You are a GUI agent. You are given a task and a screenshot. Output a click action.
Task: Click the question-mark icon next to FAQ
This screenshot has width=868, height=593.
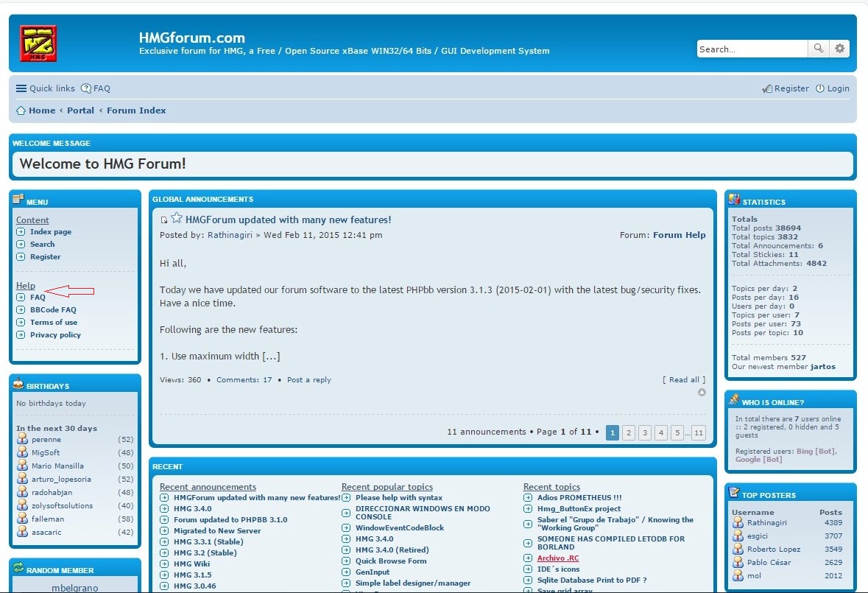pyautogui.click(x=85, y=88)
